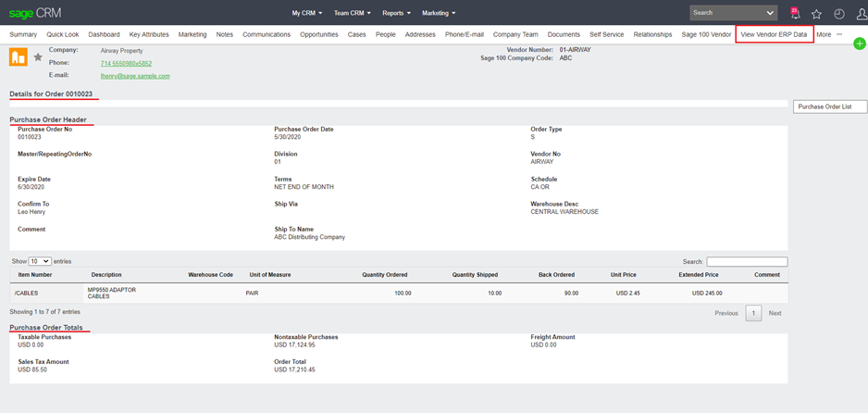Open the search dropdown arrow
The image size is (868, 413).
pos(770,13)
